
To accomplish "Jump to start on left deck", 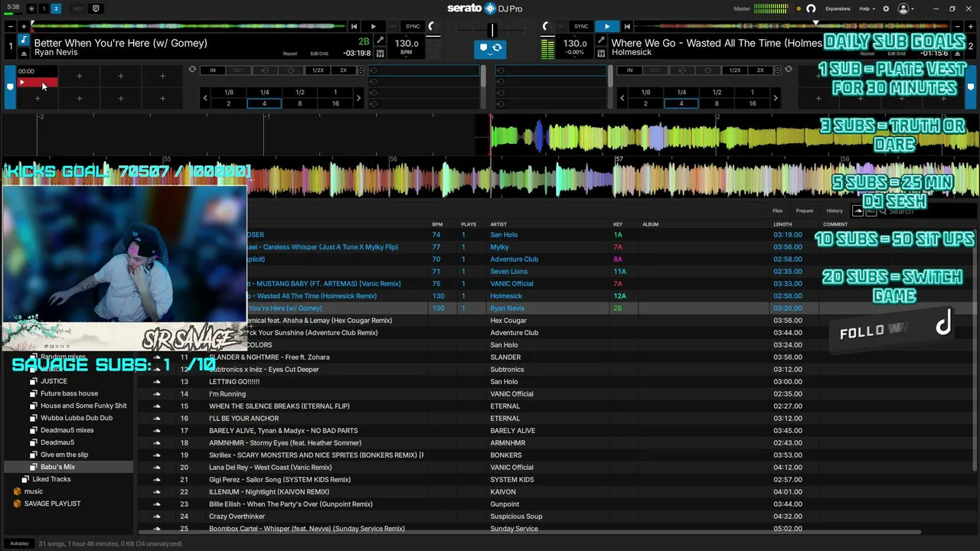I will (354, 27).
